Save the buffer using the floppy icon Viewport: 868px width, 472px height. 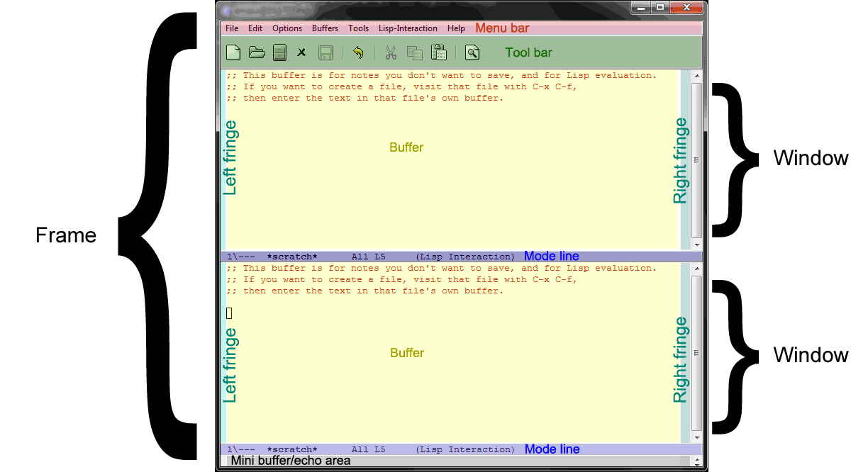point(325,52)
